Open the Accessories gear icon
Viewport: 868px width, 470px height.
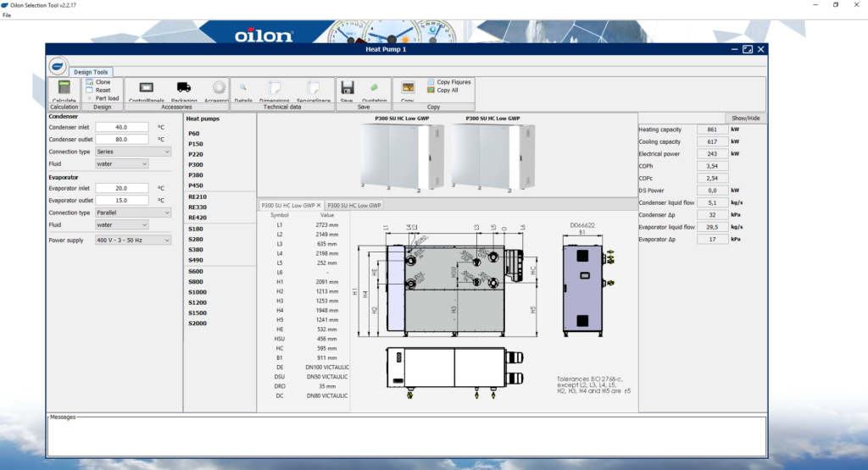[220, 87]
